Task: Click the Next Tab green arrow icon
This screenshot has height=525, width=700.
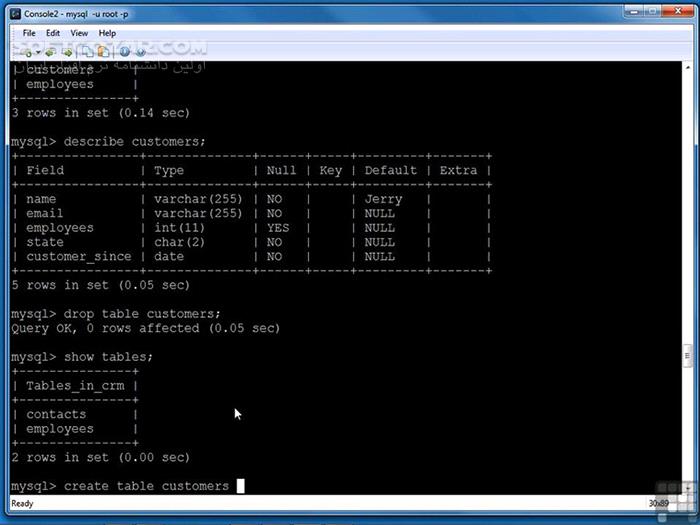Action: [67, 52]
